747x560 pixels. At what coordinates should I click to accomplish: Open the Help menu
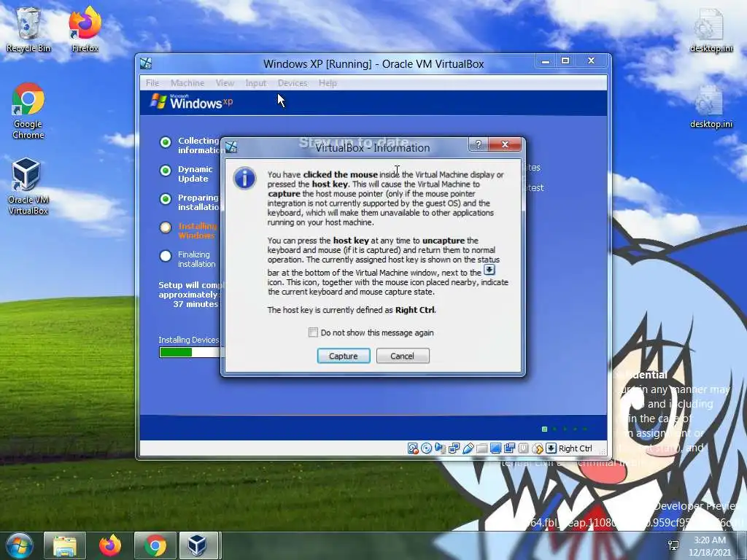[328, 83]
